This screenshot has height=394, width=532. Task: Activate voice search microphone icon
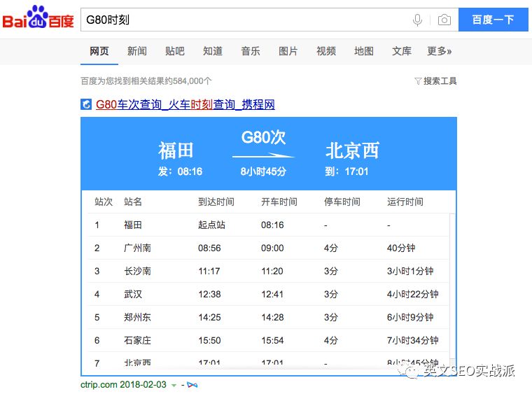pos(417,20)
